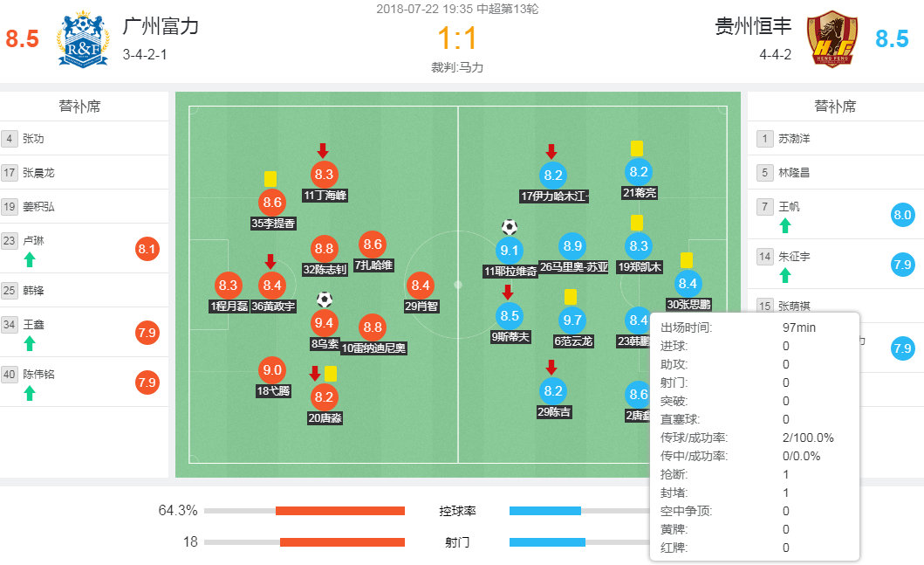Screen dimensions: 924x565
Task: Click the Guangzhou R&F team logo
Action: point(83,39)
